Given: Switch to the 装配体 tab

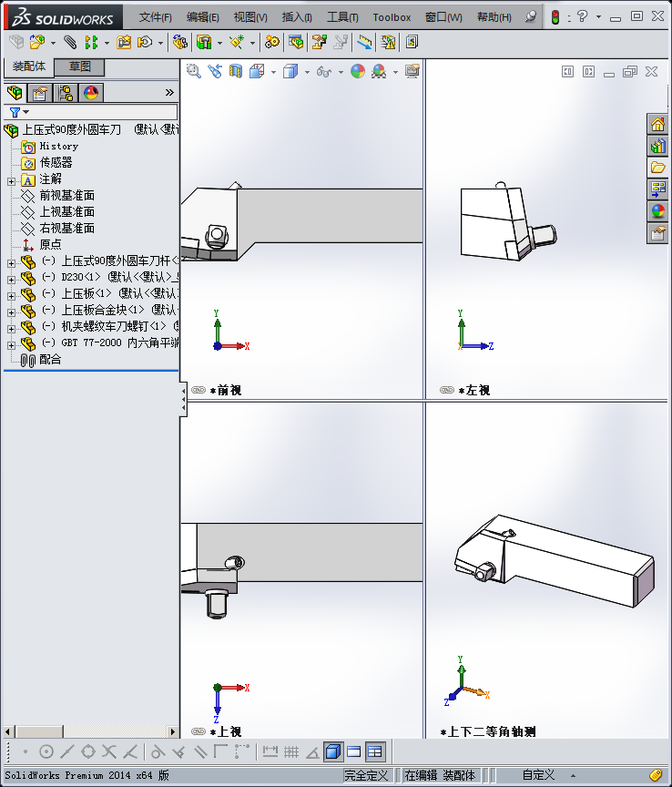Looking at the screenshot, I should [29, 66].
